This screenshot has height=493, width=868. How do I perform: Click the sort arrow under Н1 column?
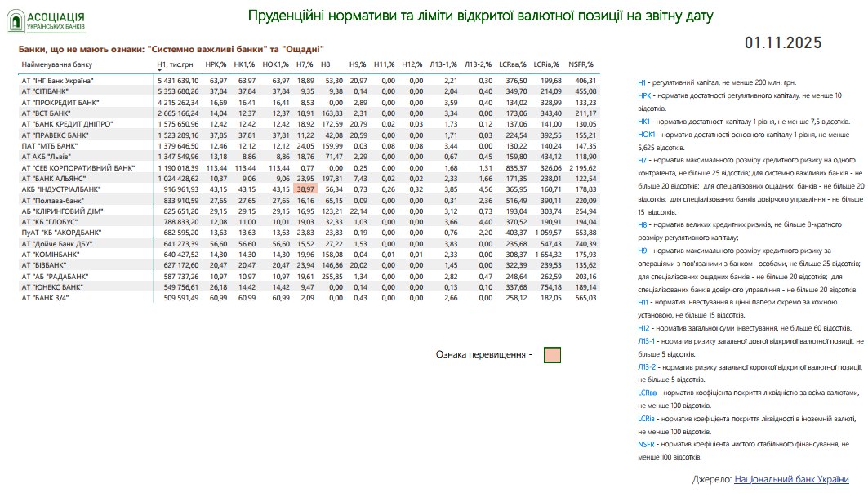pos(159,70)
